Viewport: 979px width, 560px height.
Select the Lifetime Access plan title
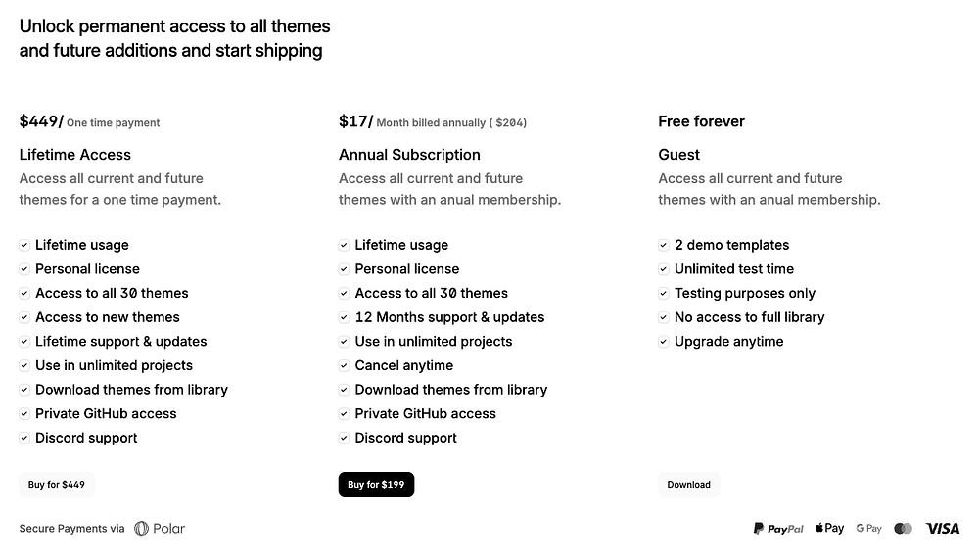(x=75, y=155)
